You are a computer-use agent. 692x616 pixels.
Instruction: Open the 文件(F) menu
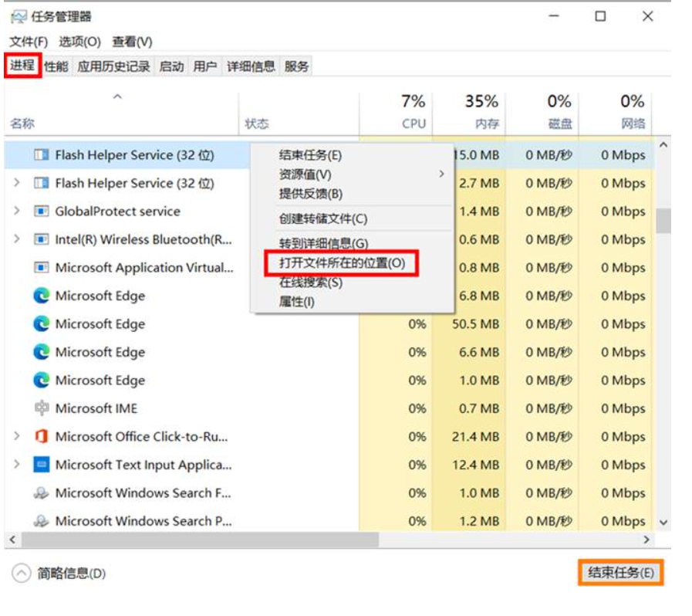pos(29,42)
